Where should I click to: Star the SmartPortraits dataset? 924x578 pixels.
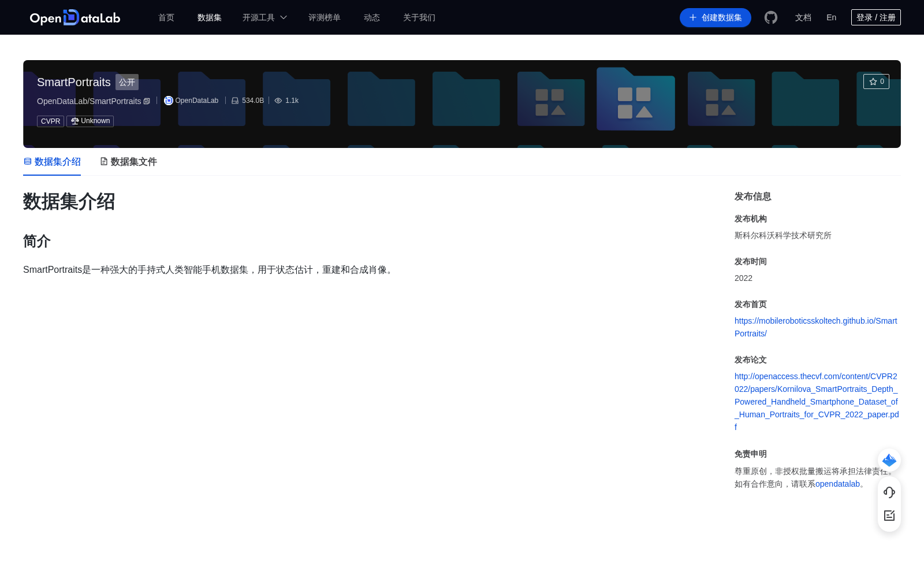coord(876,81)
